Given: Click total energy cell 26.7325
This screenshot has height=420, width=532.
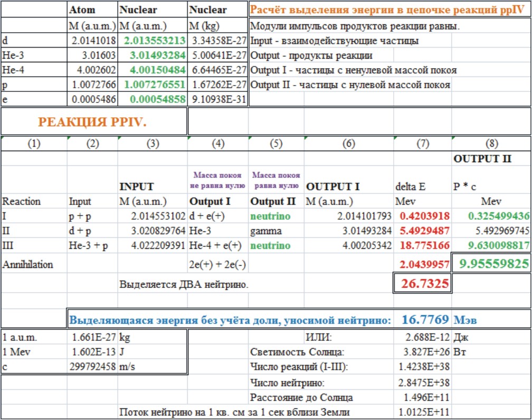Looking at the screenshot, I should click(423, 284).
